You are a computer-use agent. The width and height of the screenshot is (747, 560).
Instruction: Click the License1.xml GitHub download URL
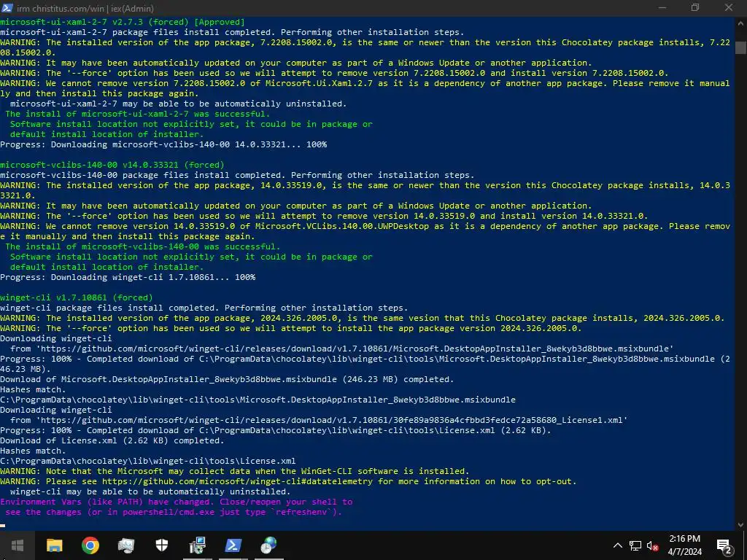pos(332,420)
